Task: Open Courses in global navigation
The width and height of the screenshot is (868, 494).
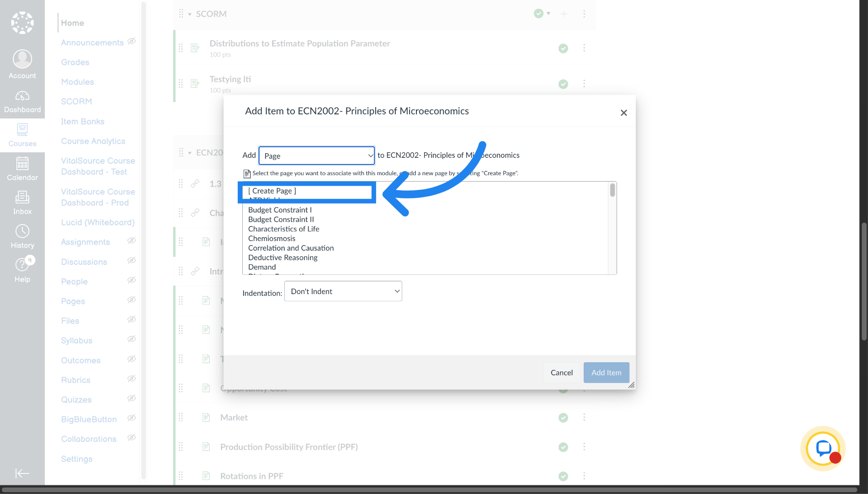Action: pos(22,135)
